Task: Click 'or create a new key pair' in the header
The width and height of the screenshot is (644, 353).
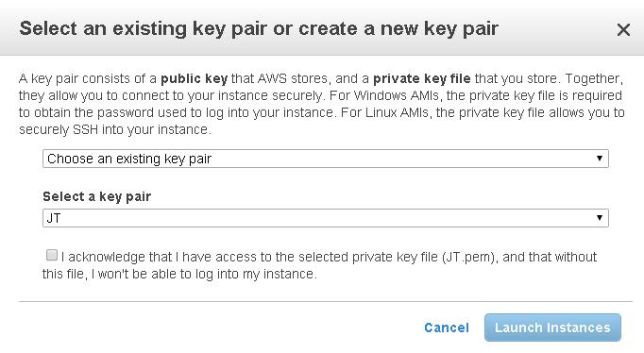Action: point(385,28)
